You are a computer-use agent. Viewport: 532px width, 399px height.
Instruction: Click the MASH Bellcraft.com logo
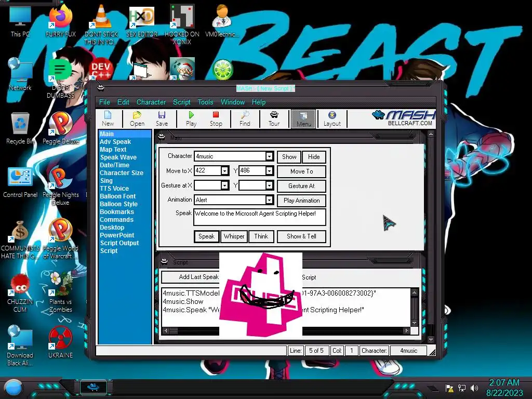coord(403,118)
